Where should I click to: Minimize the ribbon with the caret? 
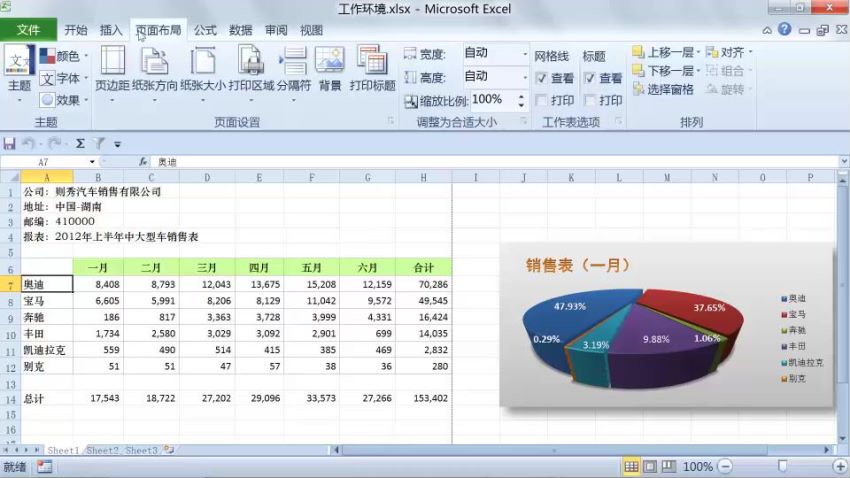767,30
